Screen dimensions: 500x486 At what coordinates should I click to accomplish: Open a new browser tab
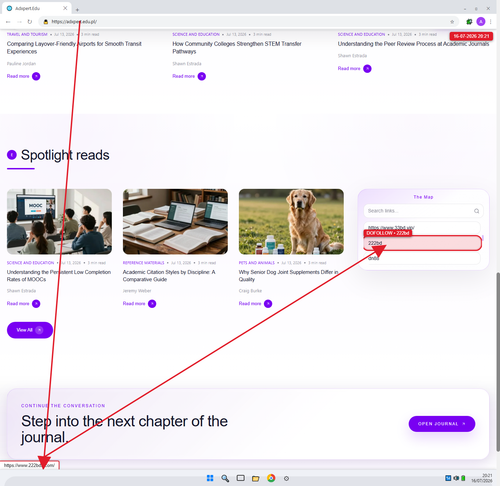(x=77, y=9)
